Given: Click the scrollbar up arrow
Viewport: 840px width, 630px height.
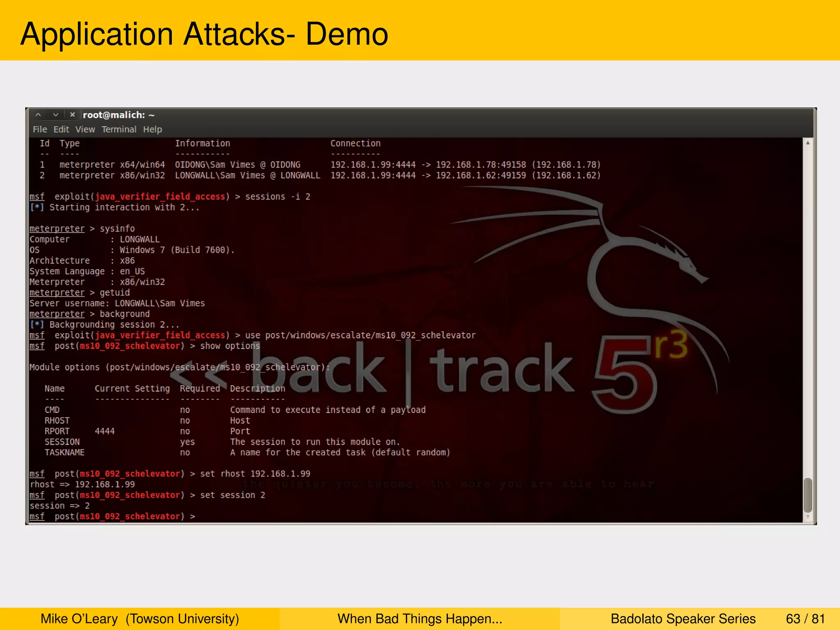Looking at the screenshot, I should pos(808,143).
